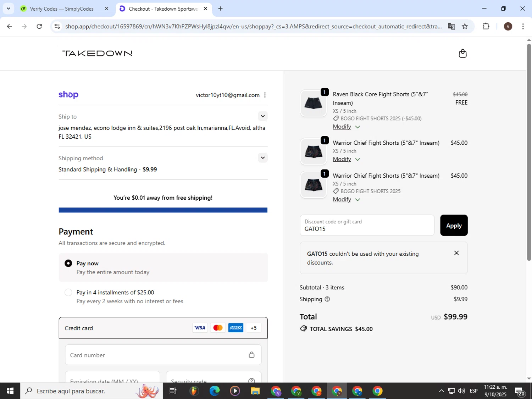This screenshot has width=532, height=399.
Task: Expand Modify chevron for BOGO Warrior Chief shorts
Action: [x=358, y=200]
